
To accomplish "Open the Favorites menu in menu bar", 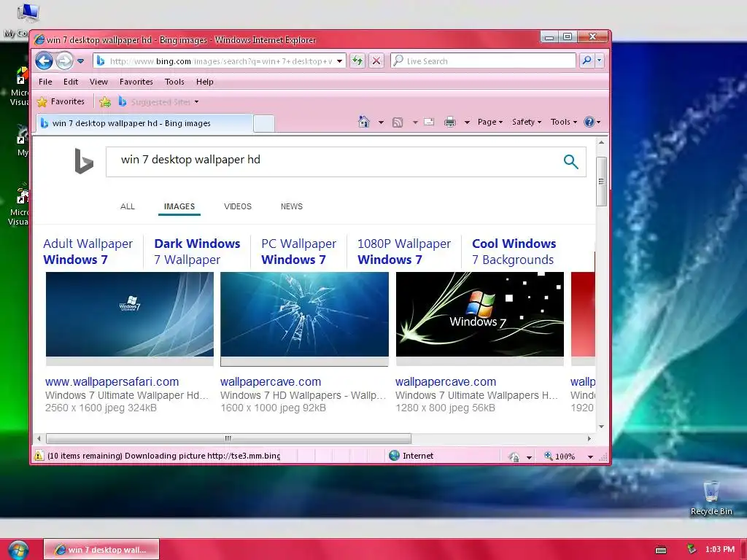I will click(x=136, y=82).
